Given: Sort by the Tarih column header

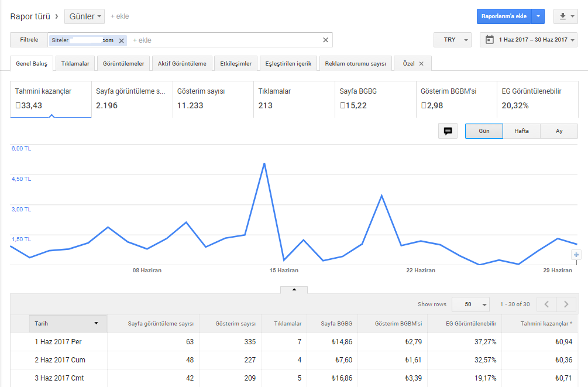Looking at the screenshot, I should click(68, 324).
